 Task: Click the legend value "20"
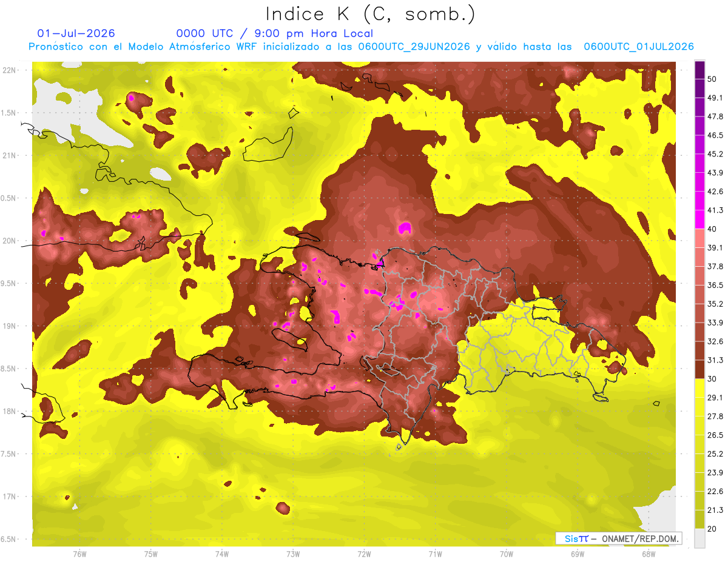(x=713, y=529)
